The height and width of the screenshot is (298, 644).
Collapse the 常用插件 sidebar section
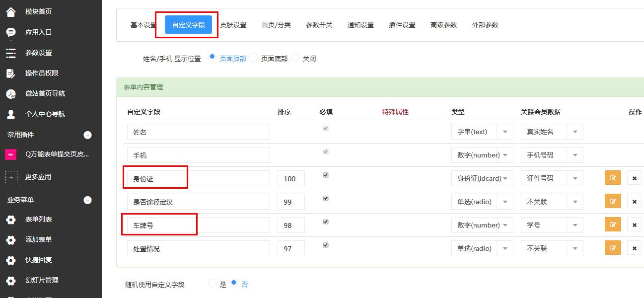click(88, 135)
